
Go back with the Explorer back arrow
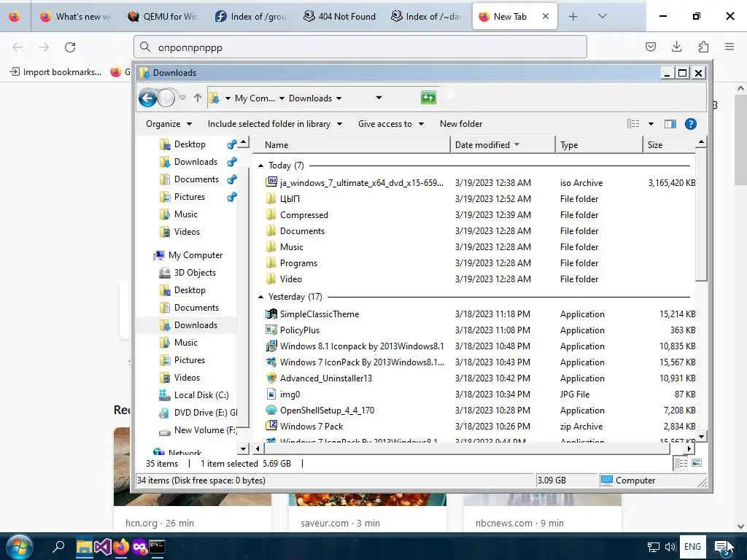click(x=147, y=98)
